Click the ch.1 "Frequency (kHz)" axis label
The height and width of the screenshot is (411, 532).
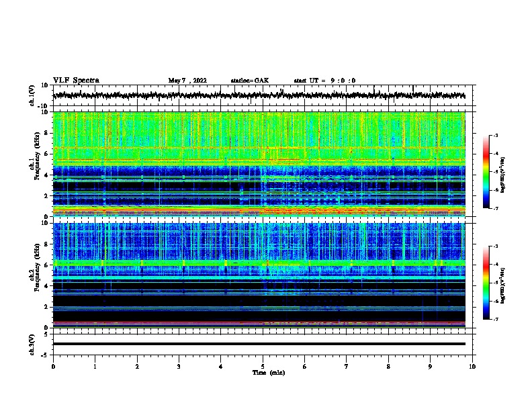pos(37,156)
